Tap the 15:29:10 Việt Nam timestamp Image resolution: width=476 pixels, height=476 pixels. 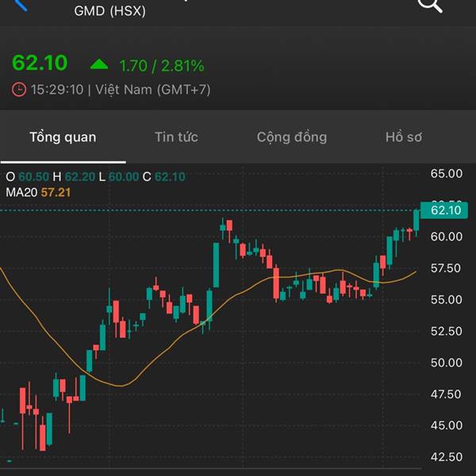click(x=121, y=90)
